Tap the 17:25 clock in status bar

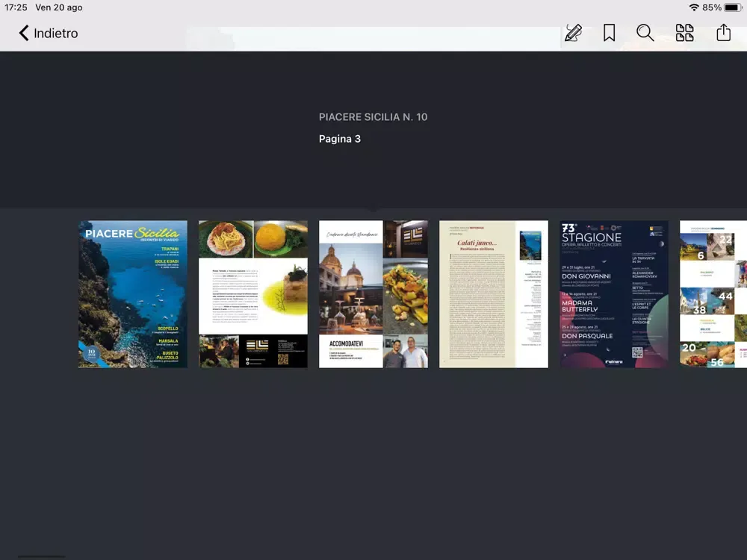[16, 7]
